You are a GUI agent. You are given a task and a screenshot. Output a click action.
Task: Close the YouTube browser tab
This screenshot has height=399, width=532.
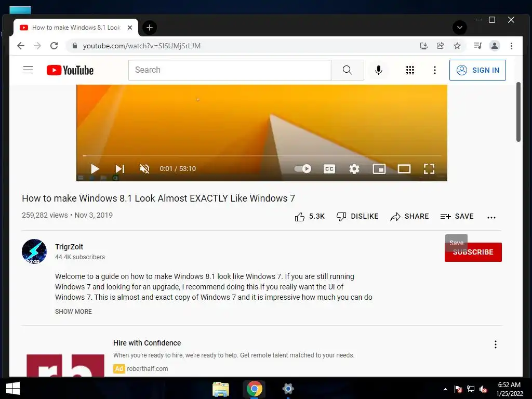[129, 28]
